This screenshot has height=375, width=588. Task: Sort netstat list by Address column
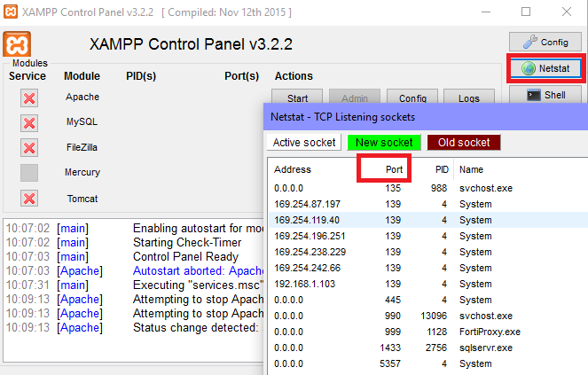(293, 169)
